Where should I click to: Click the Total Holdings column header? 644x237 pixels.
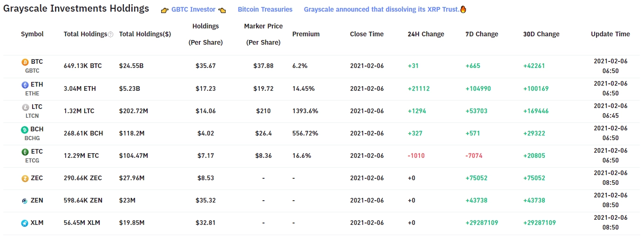(85, 34)
